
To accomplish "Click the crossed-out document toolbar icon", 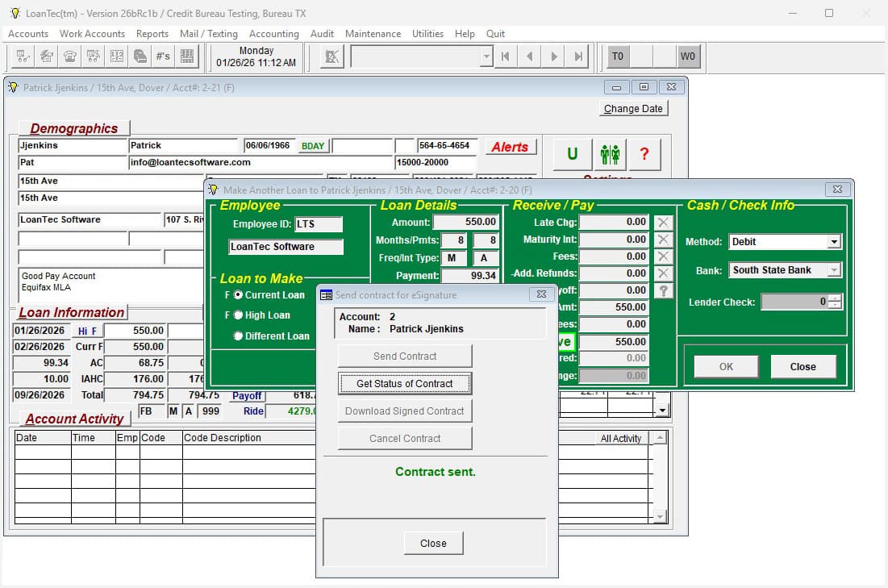I will (x=331, y=56).
